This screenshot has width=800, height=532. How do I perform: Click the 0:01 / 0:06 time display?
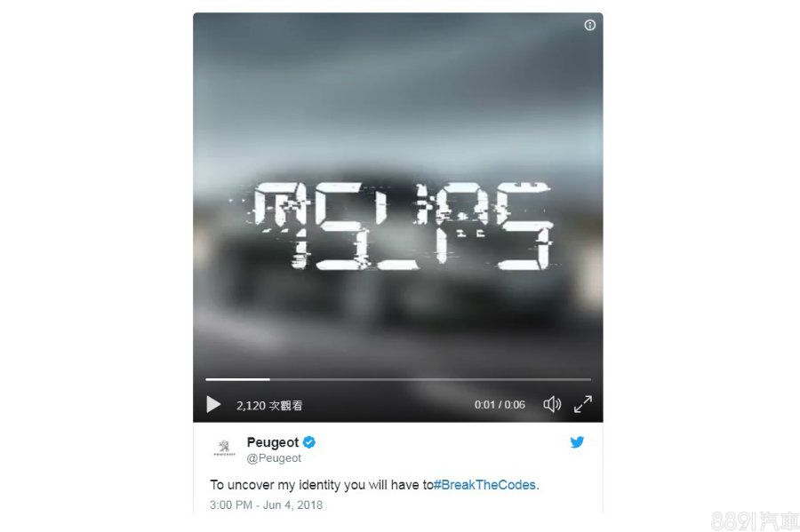click(500, 405)
